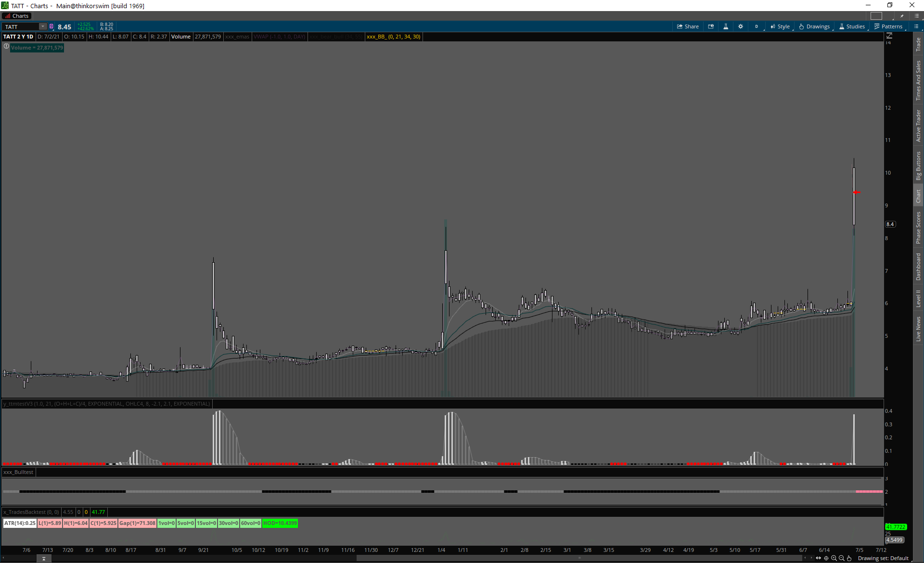Screen dimensions: 924x563
Task: Click the Drawing set: Default selector
Action: click(x=883, y=558)
